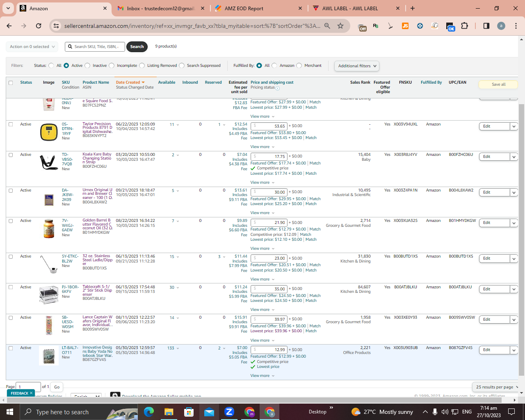Sort by Date Created column header

click(x=130, y=82)
